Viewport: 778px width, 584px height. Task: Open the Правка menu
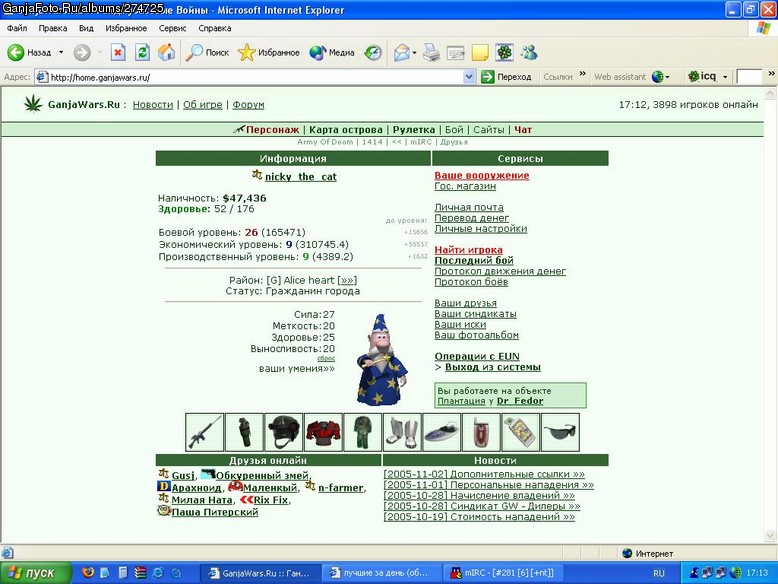53,28
